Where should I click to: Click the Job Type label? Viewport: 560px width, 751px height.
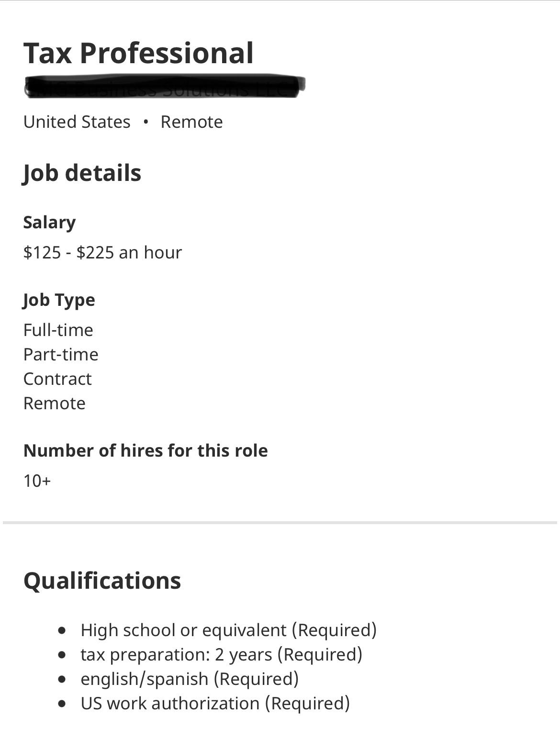[59, 300]
